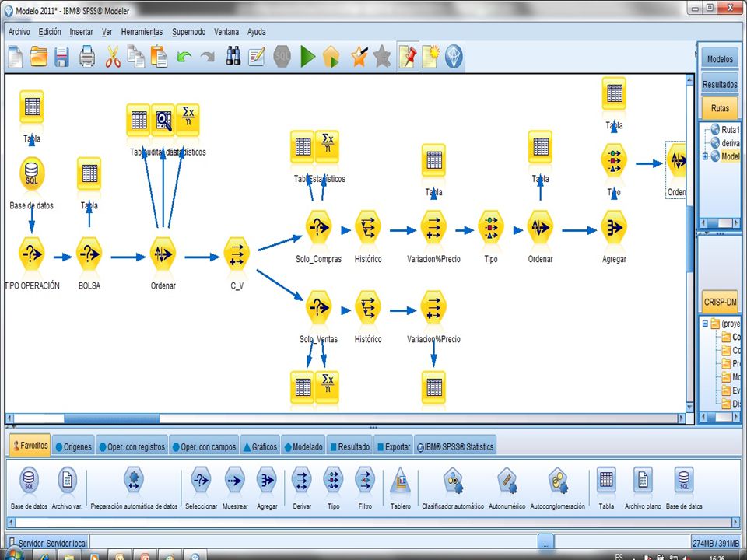Image resolution: width=747 pixels, height=560 pixels.
Task: Open the Archivo menu
Action: click(19, 32)
